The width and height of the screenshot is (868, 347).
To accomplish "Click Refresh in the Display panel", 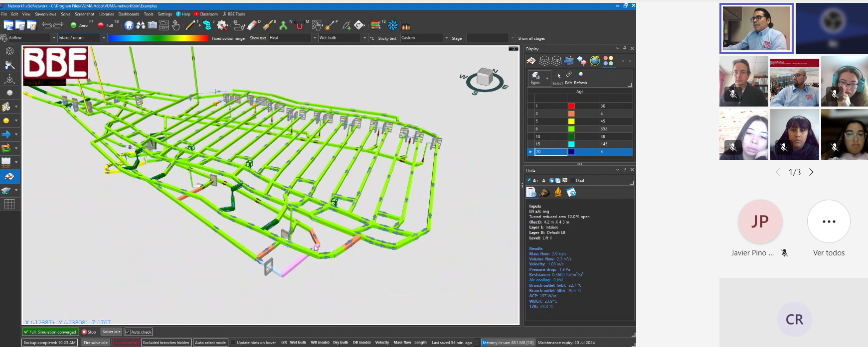I will click(x=580, y=78).
